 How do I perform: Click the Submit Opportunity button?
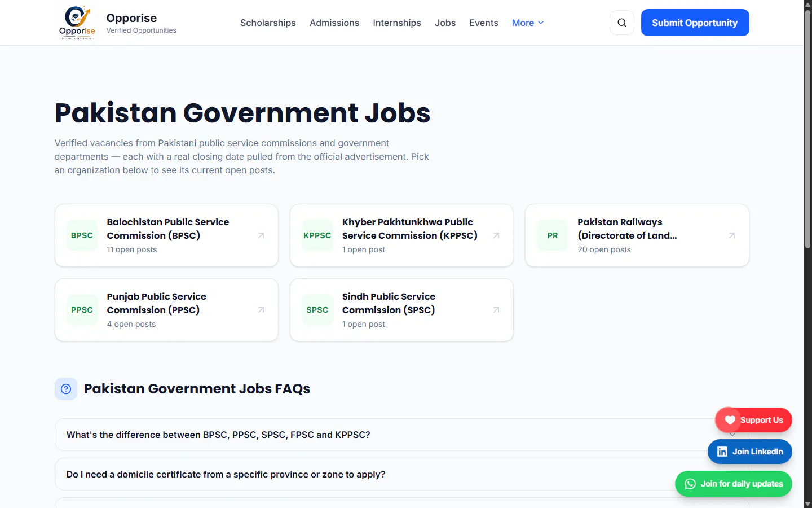695,23
